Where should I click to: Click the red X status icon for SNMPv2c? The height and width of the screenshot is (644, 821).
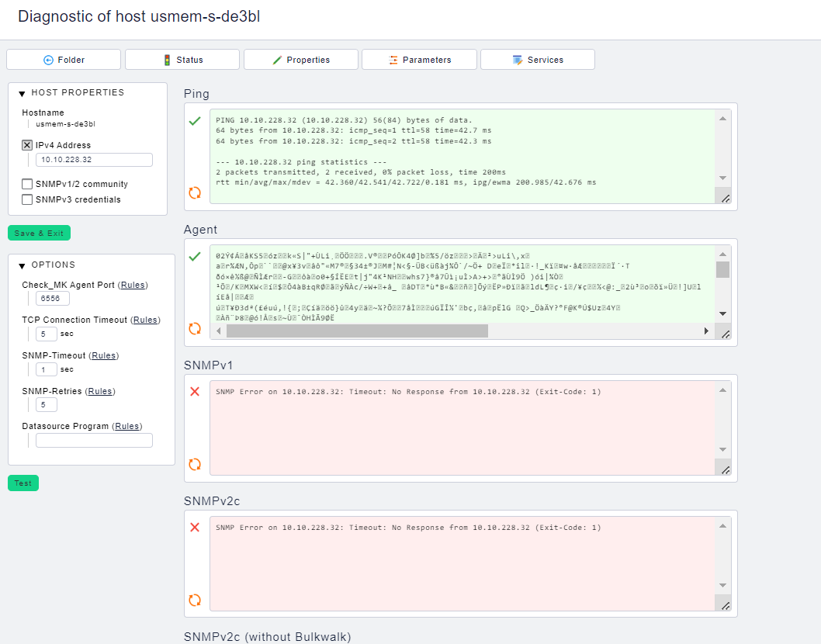point(195,528)
